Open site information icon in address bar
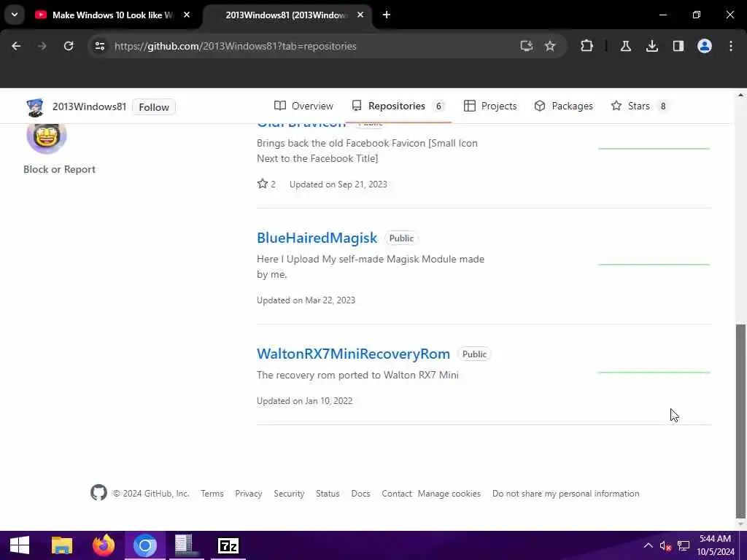This screenshot has width=747, height=560. (99, 46)
